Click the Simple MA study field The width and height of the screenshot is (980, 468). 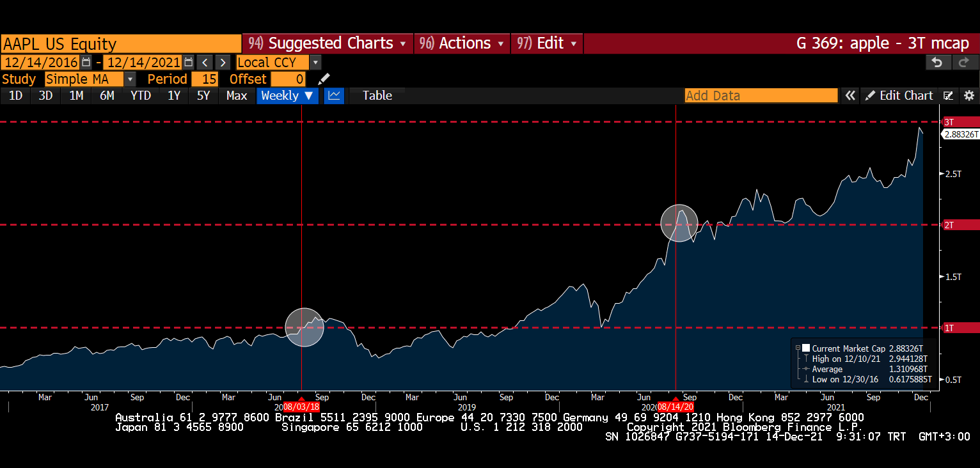(84, 79)
